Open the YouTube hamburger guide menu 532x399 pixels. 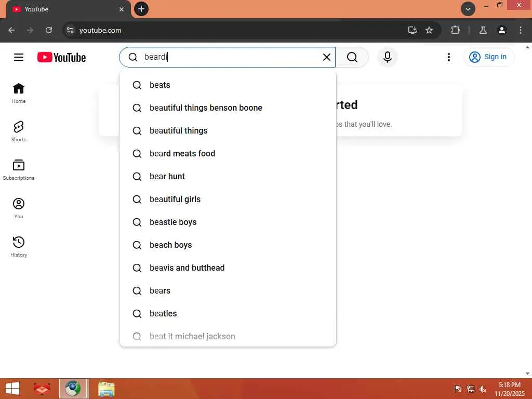(19, 57)
